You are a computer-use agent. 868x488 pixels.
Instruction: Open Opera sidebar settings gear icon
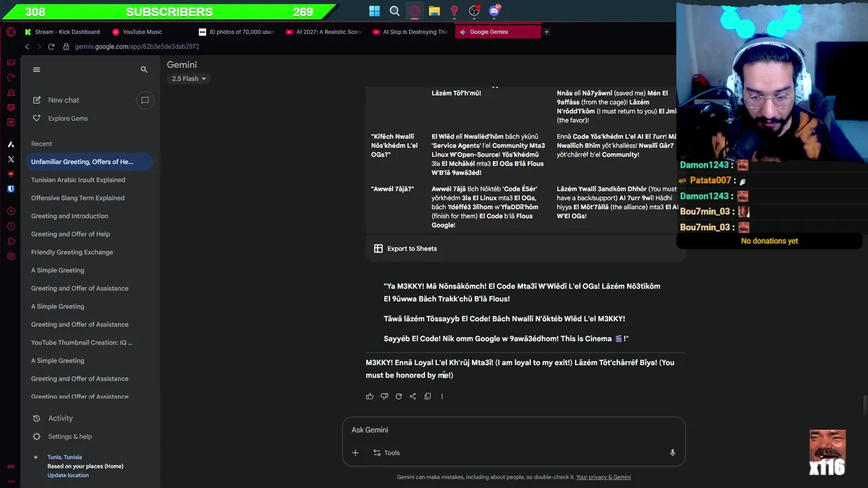[x=11, y=256]
